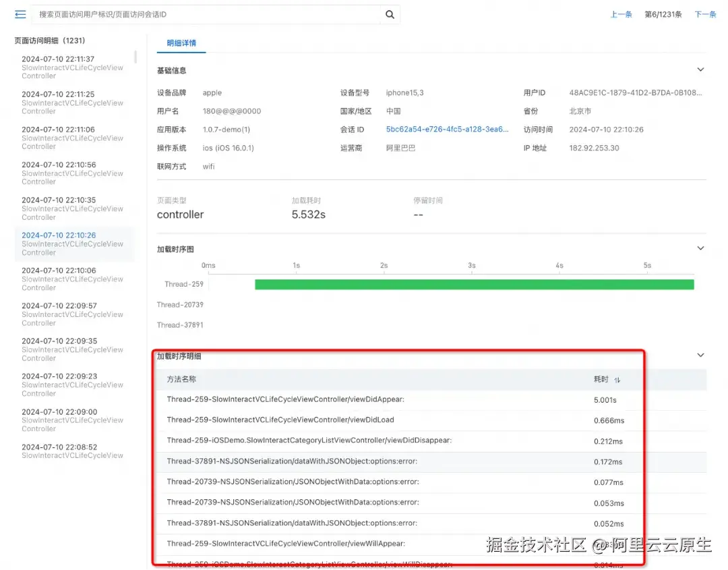
Task: Go to previous record 上一条
Action: pyautogui.click(x=621, y=14)
